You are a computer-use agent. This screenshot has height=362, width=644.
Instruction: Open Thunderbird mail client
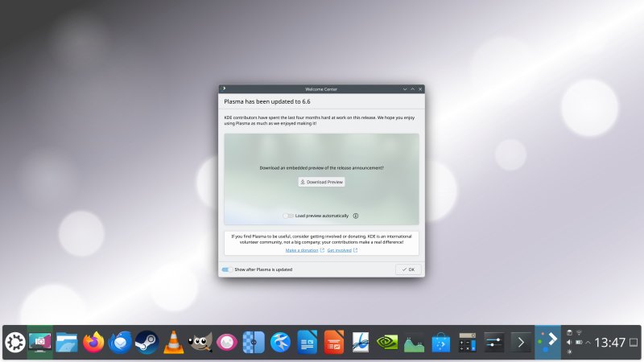coord(120,343)
